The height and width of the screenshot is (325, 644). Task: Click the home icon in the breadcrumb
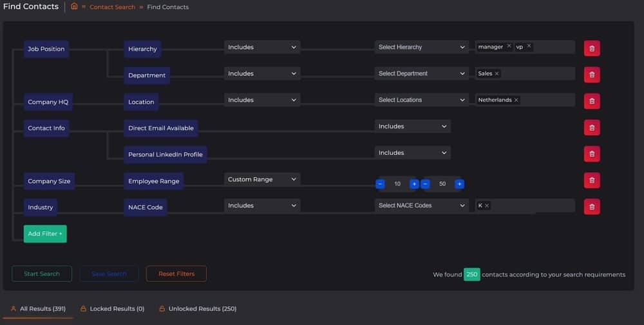(74, 6)
